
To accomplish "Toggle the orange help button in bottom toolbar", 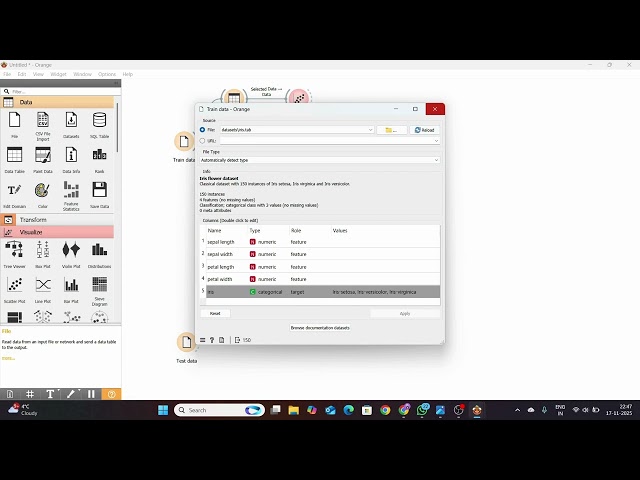I will 111,394.
